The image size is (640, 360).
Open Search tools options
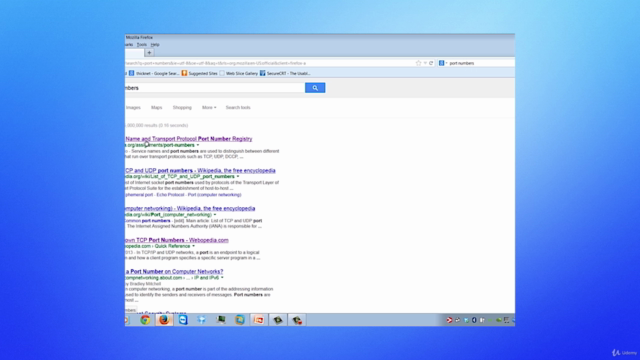238,107
